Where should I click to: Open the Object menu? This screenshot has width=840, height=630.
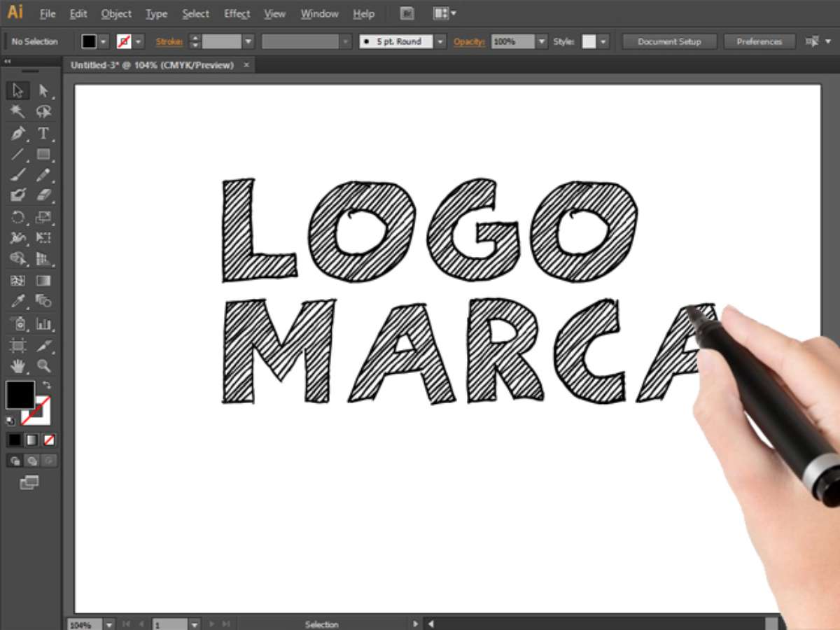[x=116, y=13]
